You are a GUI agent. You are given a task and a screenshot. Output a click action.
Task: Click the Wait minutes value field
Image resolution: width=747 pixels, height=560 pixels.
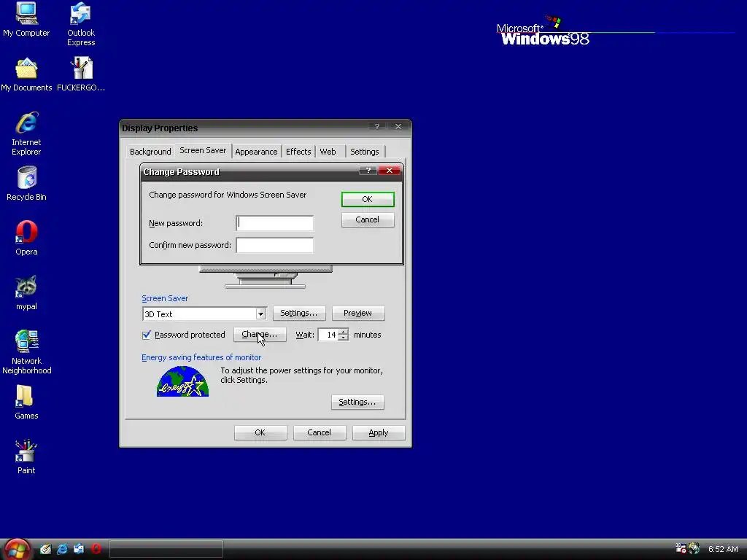tap(328, 335)
